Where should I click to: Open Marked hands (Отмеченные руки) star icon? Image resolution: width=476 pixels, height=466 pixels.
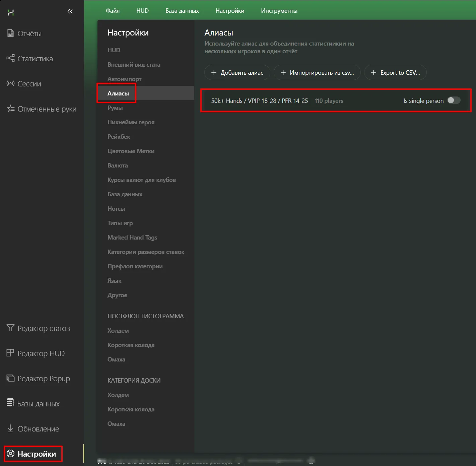[x=10, y=109]
